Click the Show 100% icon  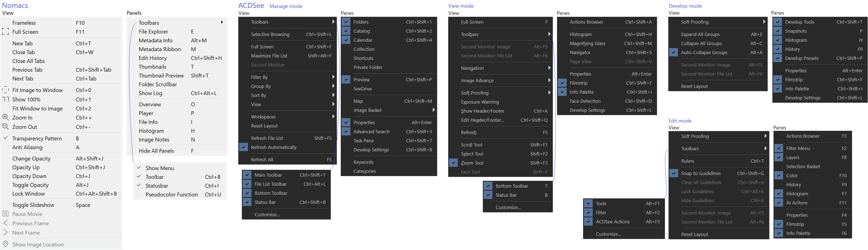pyautogui.click(x=5, y=99)
